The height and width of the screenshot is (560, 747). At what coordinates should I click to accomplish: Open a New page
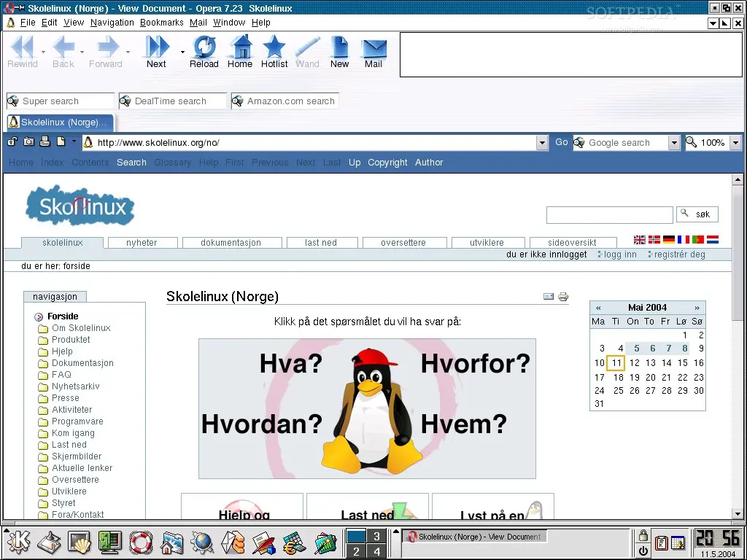click(x=340, y=52)
